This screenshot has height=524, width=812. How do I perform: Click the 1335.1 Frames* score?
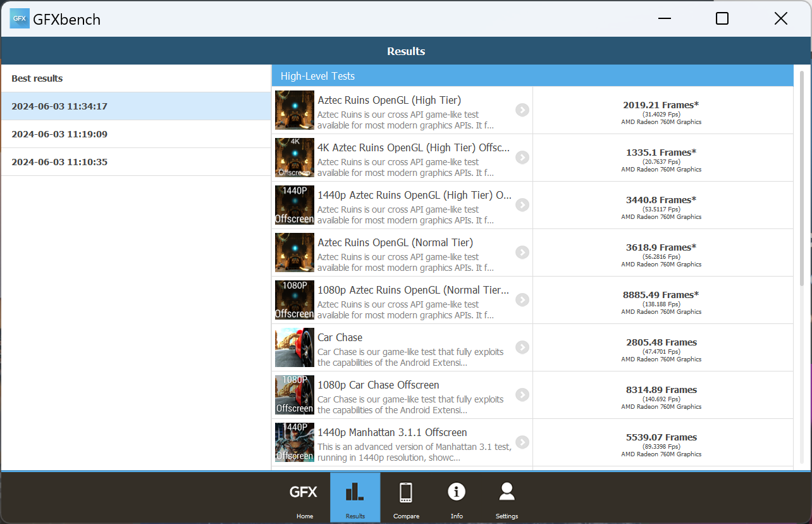click(x=661, y=153)
